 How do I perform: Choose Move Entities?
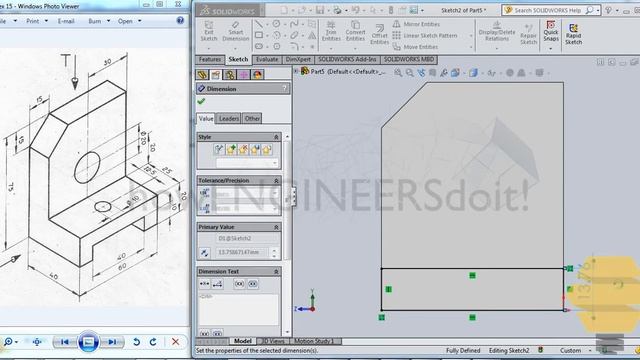pyautogui.click(x=415, y=47)
